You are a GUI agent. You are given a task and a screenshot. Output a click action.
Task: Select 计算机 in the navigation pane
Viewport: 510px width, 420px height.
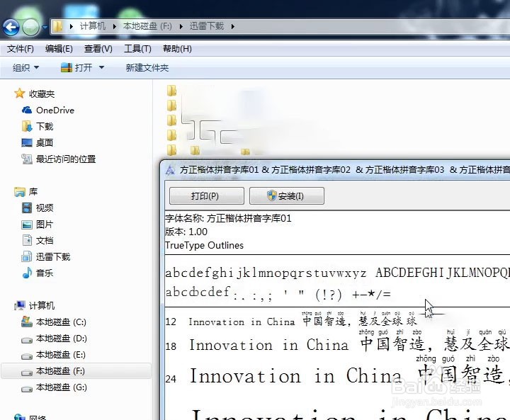(x=42, y=305)
